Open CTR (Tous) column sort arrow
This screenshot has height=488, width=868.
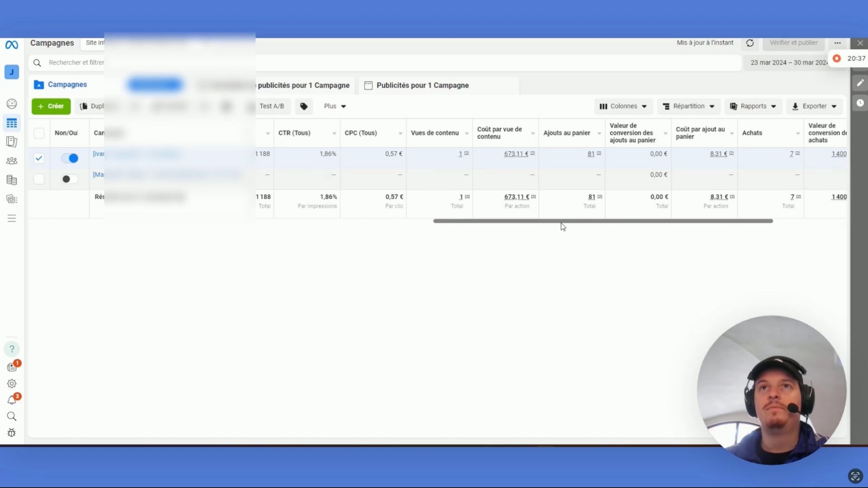(x=334, y=133)
